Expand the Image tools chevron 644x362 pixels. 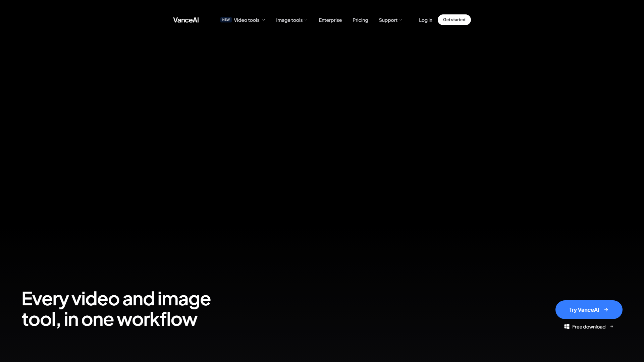point(306,20)
